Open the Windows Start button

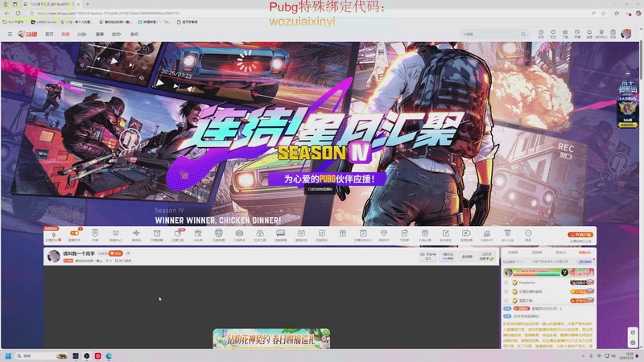pos(7,356)
